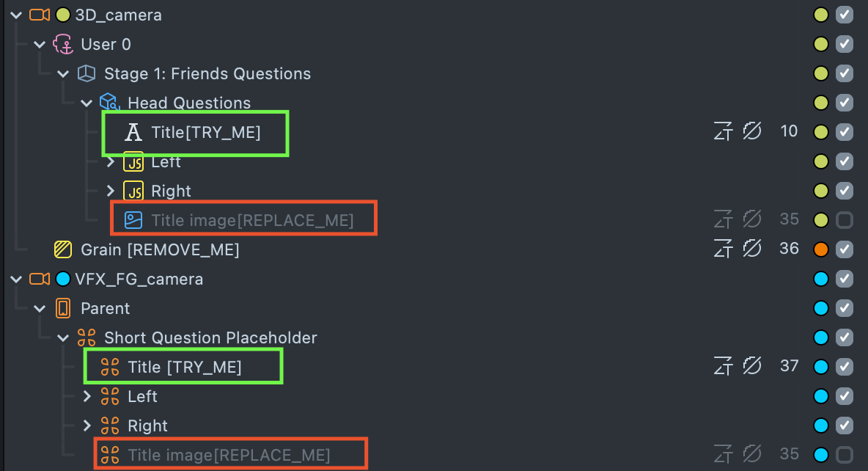Collapse the Short Question Placeholder group

(x=64, y=337)
